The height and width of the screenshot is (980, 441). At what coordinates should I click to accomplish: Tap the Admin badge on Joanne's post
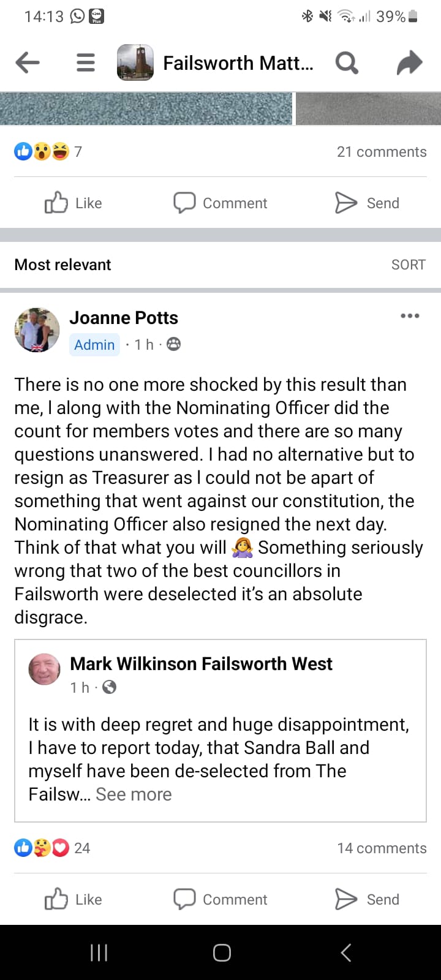point(94,344)
